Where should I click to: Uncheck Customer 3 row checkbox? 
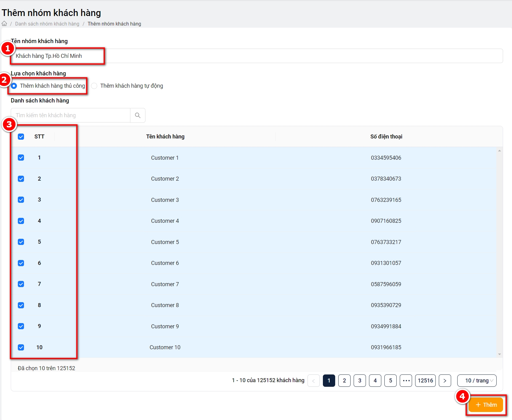click(21, 200)
